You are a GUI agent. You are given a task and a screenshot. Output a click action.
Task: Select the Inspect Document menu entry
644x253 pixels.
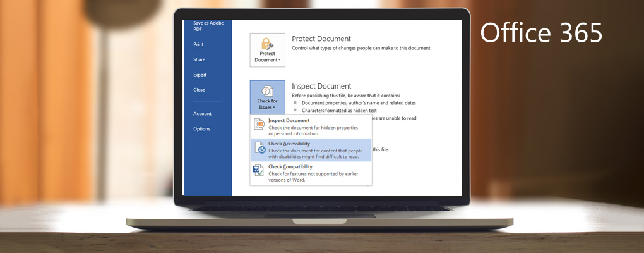pos(311,126)
